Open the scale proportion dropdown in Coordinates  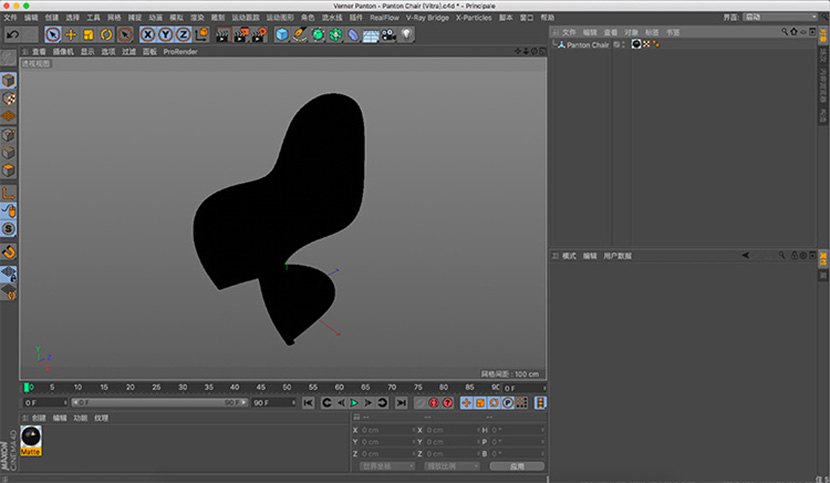pos(452,466)
